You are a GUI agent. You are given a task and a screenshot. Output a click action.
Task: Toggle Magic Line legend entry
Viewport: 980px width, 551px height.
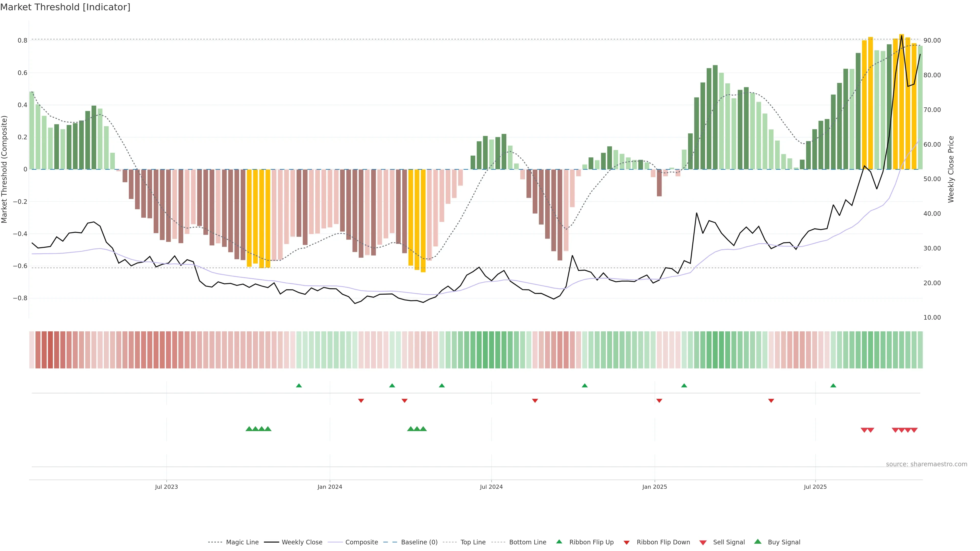(x=242, y=542)
